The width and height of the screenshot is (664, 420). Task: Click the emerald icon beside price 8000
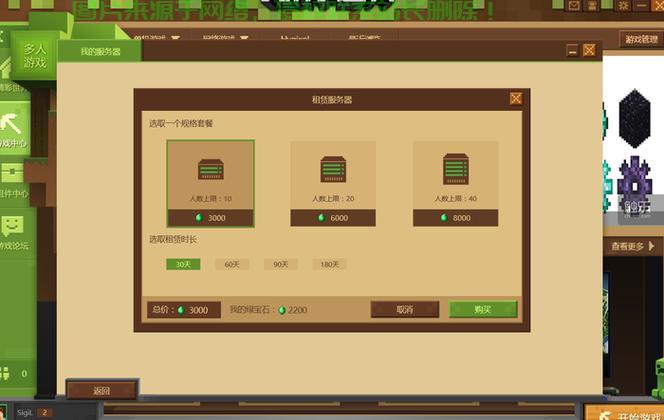(x=444, y=218)
